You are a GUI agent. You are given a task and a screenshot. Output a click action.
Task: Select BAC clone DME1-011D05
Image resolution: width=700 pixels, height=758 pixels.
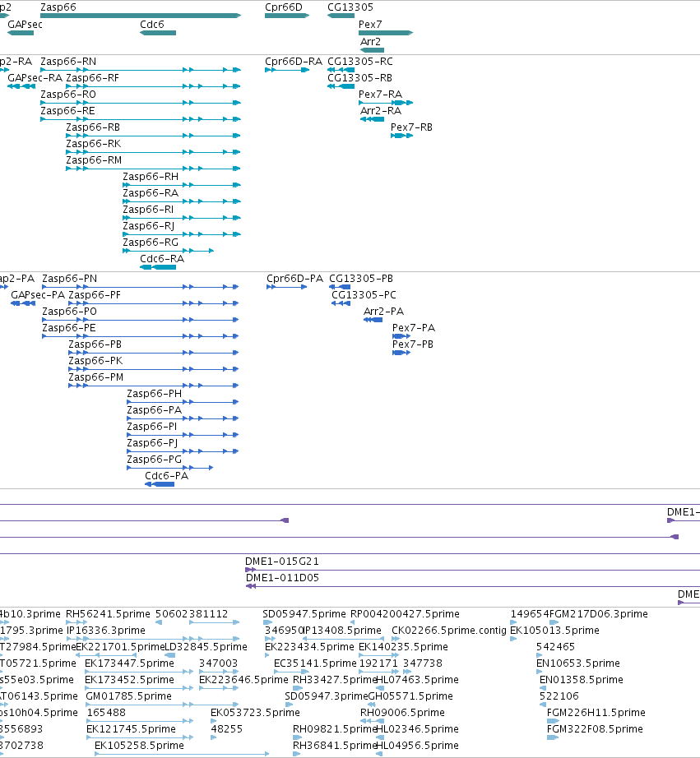pyautogui.click(x=282, y=578)
